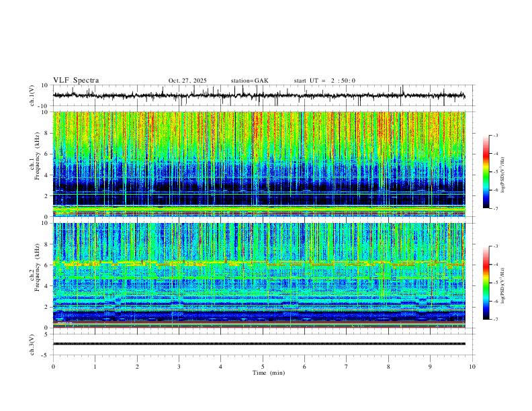Click the ch.2 'Frequency (kHz)' axis label
Screen dimensions: 532x411
[37, 267]
